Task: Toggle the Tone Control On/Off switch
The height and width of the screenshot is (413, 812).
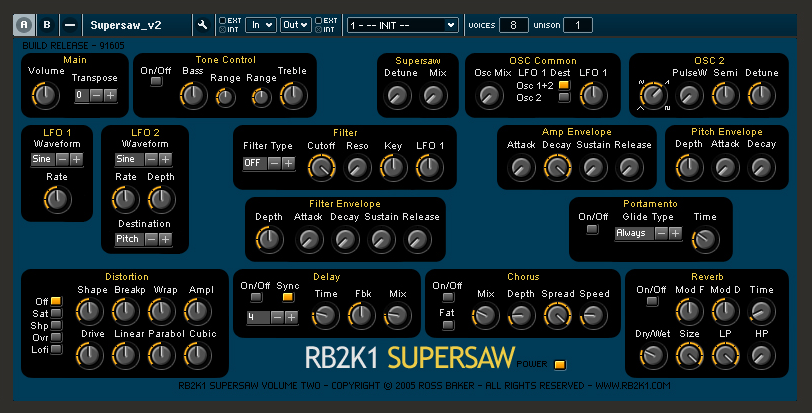Action: (x=156, y=82)
